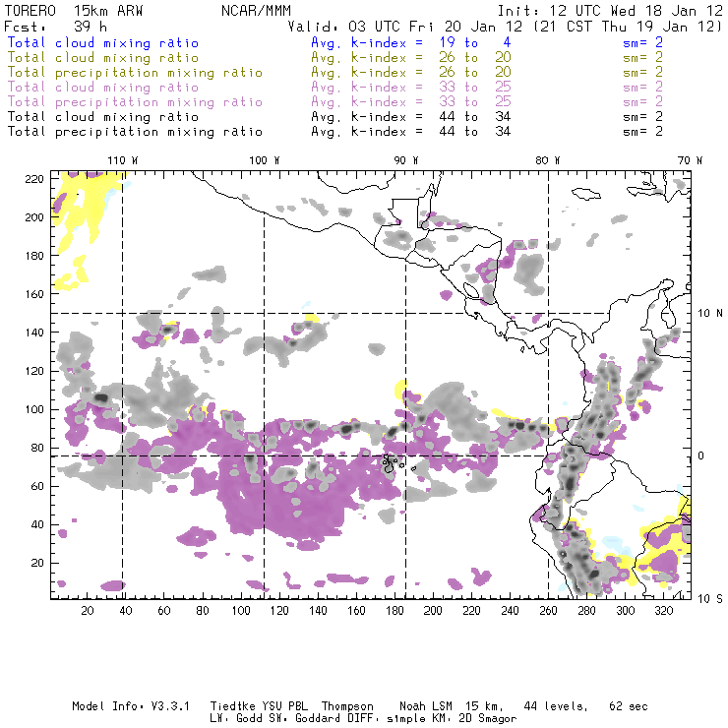Select the "100 W" longitude label
This screenshot has width=728, height=728.
pyautogui.click(x=265, y=160)
